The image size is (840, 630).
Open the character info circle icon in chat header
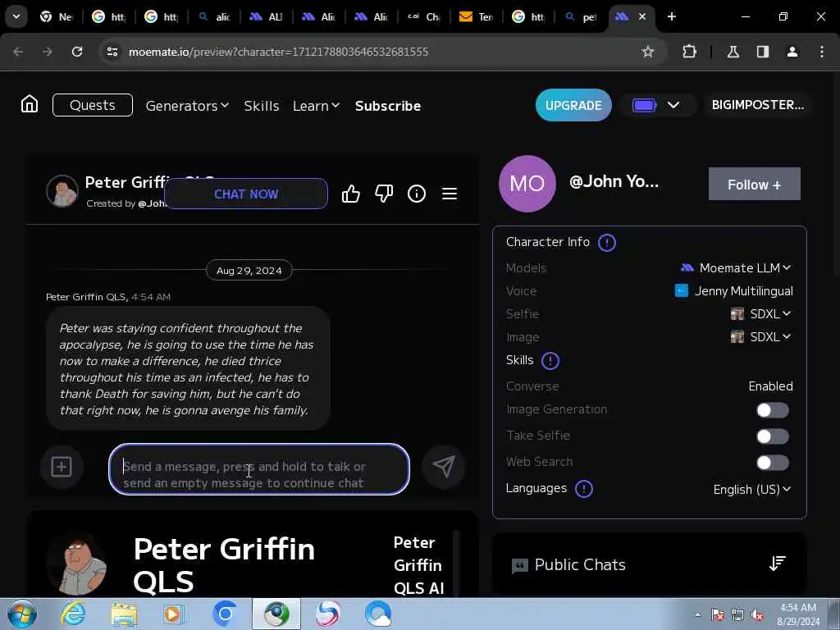coord(416,194)
